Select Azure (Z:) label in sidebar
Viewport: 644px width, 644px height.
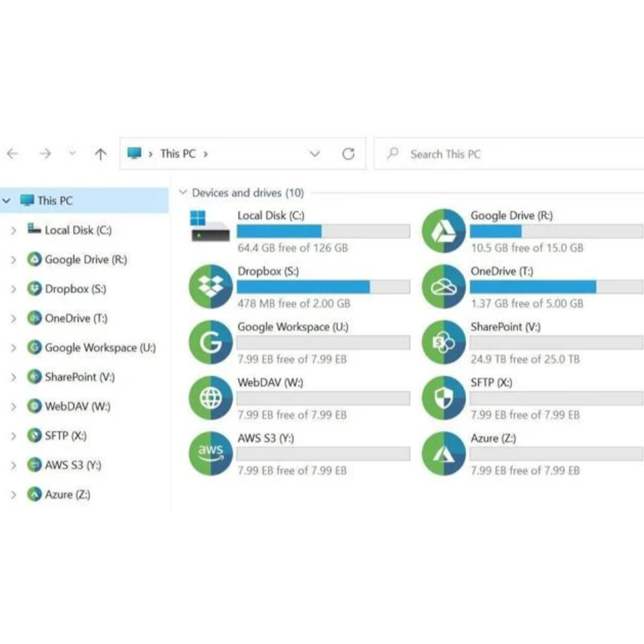[x=67, y=494]
